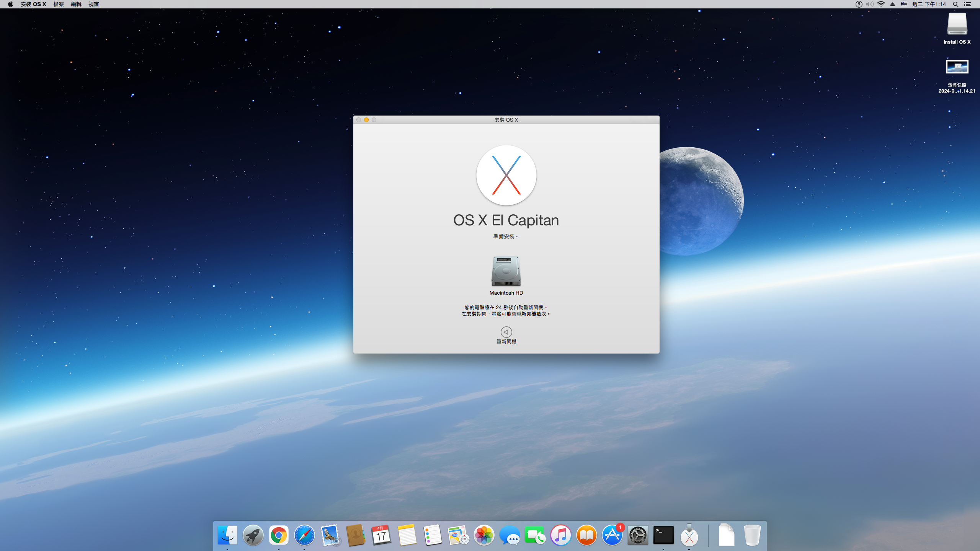Minimize the 安裝 OS X window
The height and width of the screenshot is (551, 980).
[366, 120]
